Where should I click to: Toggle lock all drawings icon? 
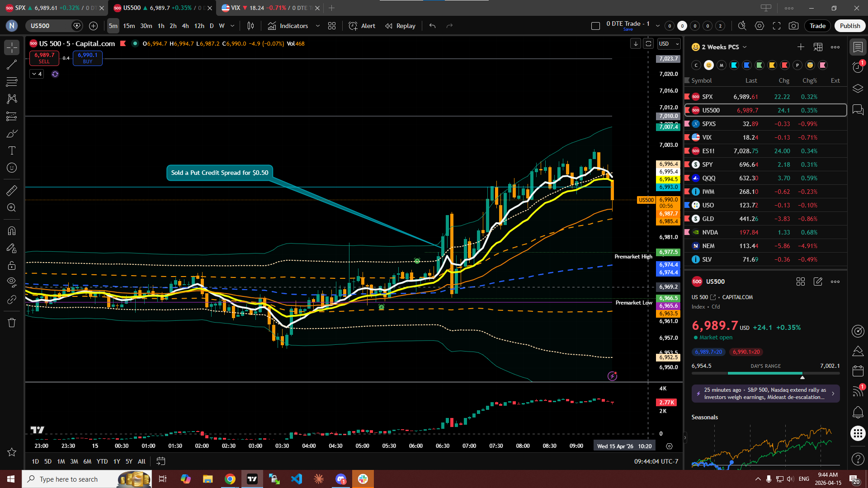[x=12, y=265]
